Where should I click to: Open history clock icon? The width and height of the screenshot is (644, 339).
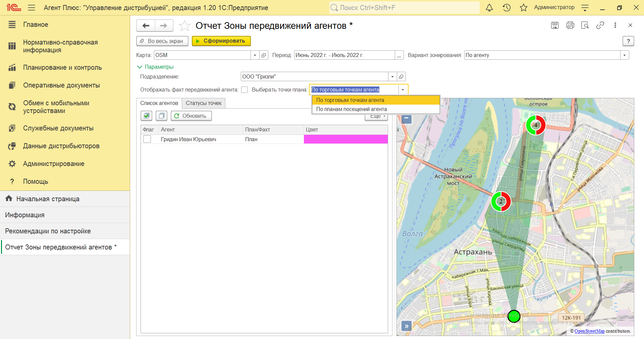coord(506,7)
